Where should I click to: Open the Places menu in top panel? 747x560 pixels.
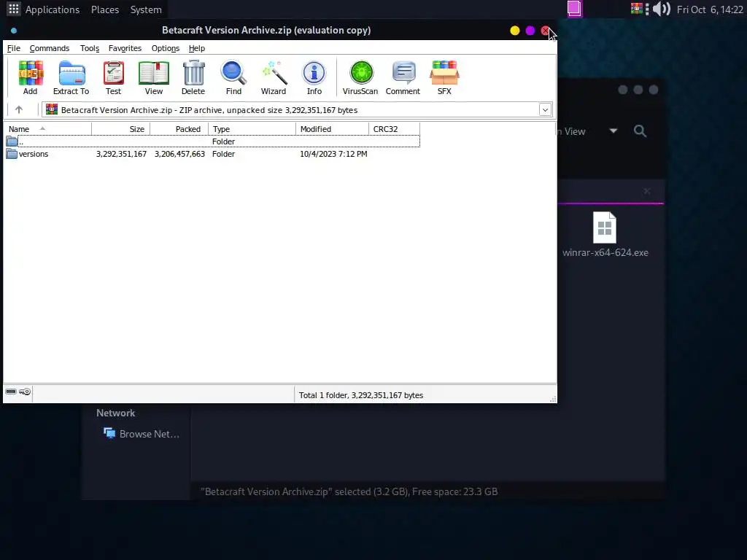click(105, 9)
